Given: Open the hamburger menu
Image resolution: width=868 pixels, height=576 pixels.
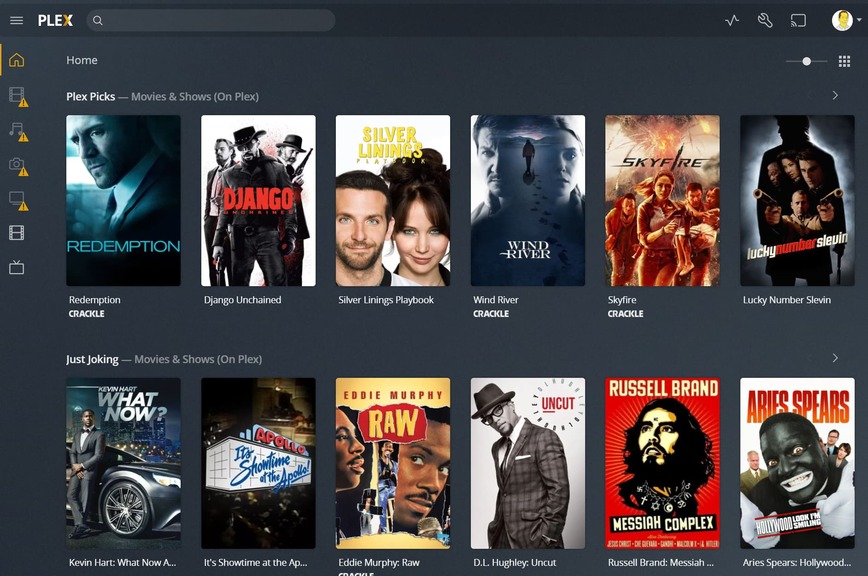Looking at the screenshot, I should 17,20.
